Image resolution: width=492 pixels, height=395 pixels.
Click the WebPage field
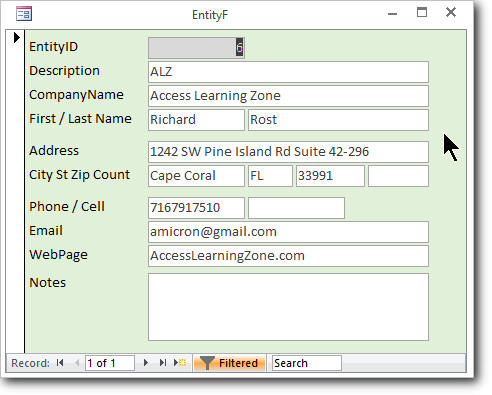tap(288, 256)
